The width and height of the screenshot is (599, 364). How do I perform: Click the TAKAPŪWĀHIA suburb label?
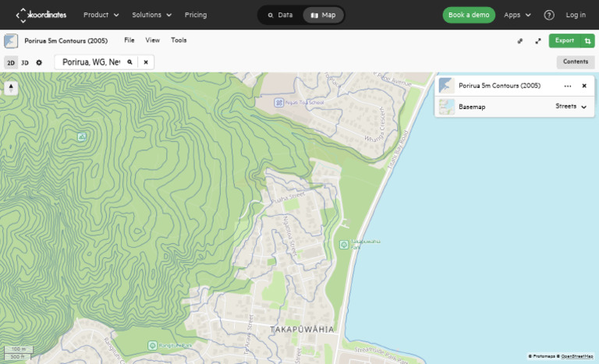tap(302, 330)
